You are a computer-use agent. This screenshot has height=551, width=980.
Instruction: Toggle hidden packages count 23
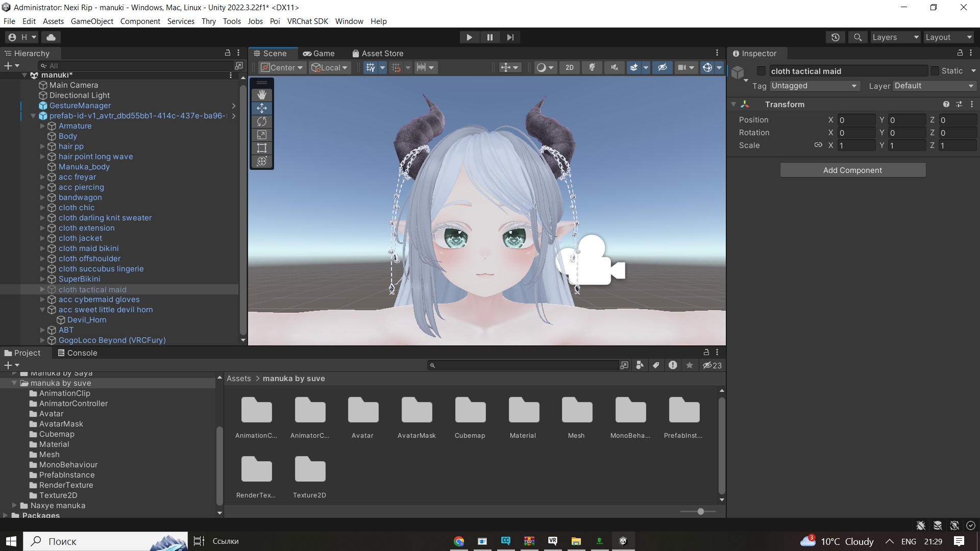[x=712, y=365]
